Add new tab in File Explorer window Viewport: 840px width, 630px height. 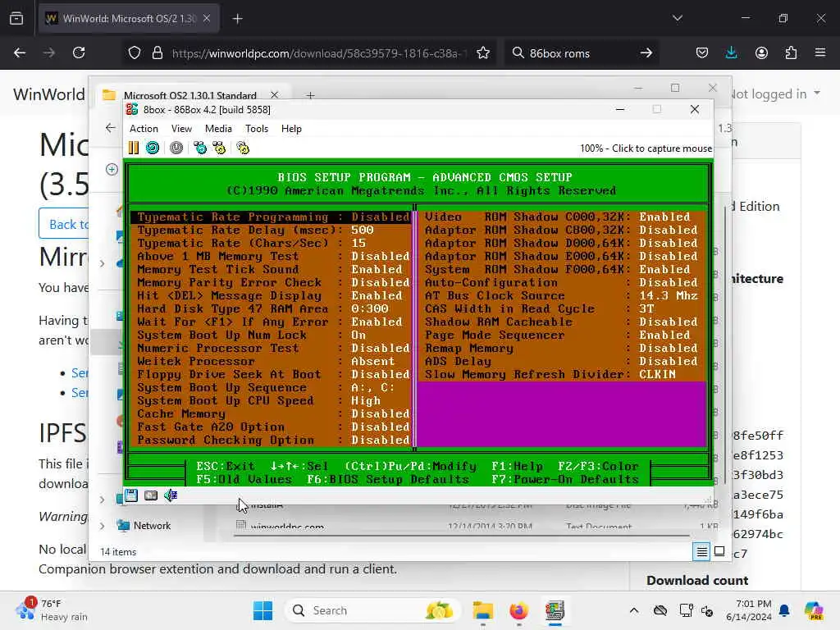coord(310,95)
